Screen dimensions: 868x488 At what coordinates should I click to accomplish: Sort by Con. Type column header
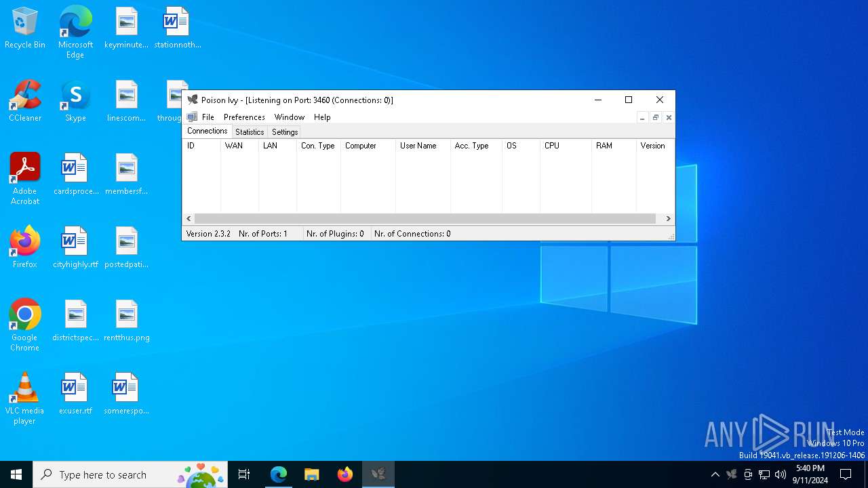point(319,146)
